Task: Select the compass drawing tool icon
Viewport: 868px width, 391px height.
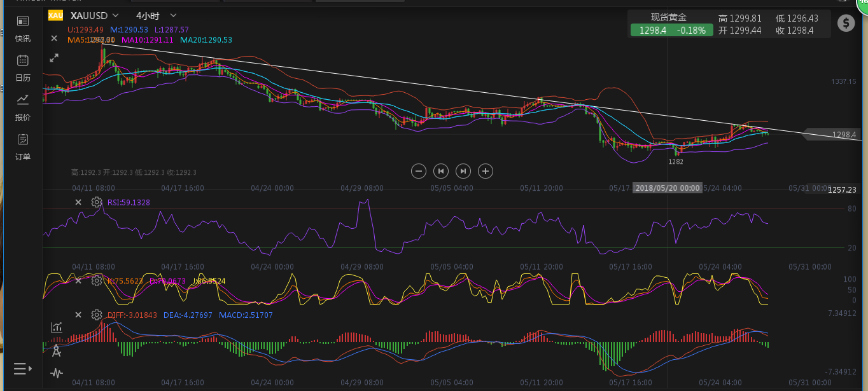Action: click(57, 349)
